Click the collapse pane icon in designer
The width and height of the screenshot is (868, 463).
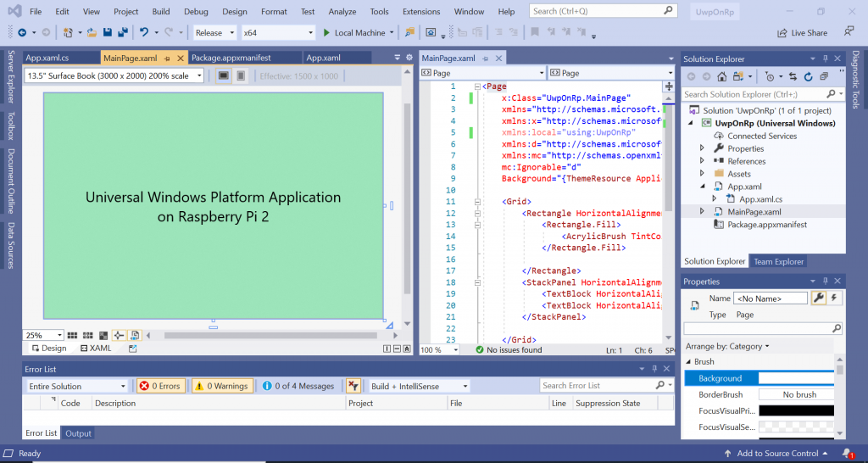pos(407,349)
